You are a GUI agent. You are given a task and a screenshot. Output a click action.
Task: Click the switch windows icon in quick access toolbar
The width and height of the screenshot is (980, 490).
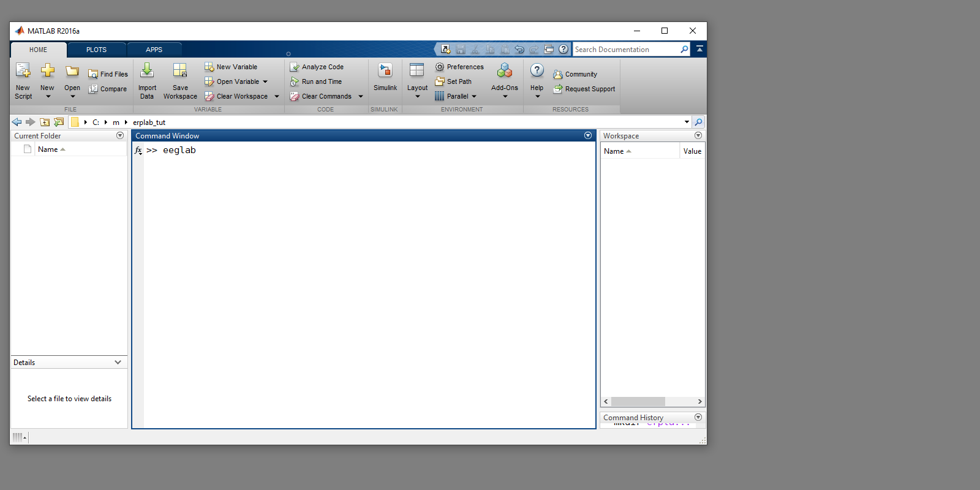coord(549,50)
